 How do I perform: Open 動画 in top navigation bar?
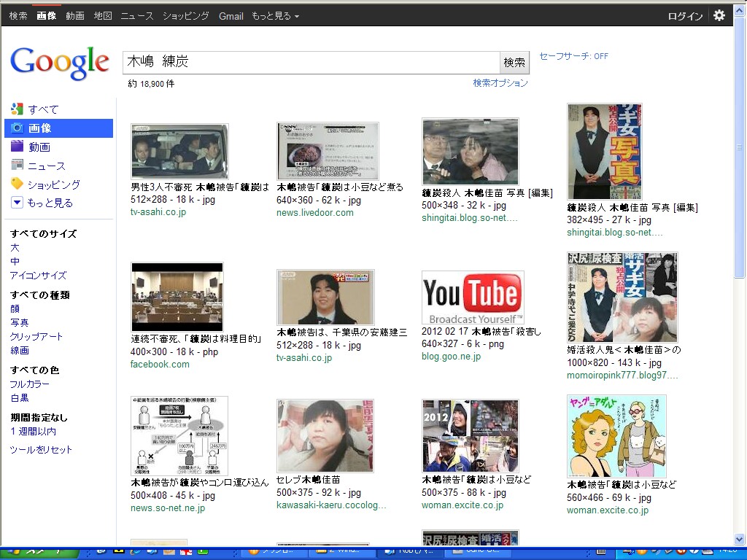[x=75, y=16]
